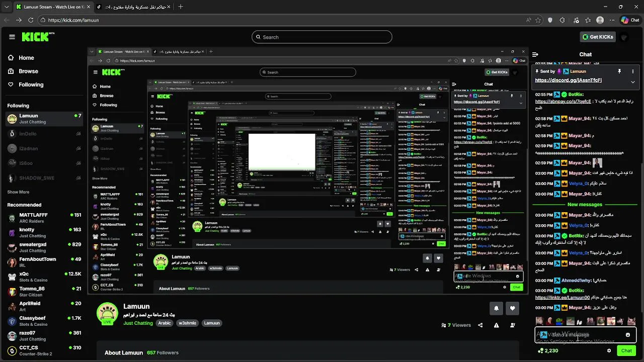Image resolution: width=644 pixels, height=362 pixels.
Task: Open Tommo_86 recommended channel
Action: [x=44, y=292]
